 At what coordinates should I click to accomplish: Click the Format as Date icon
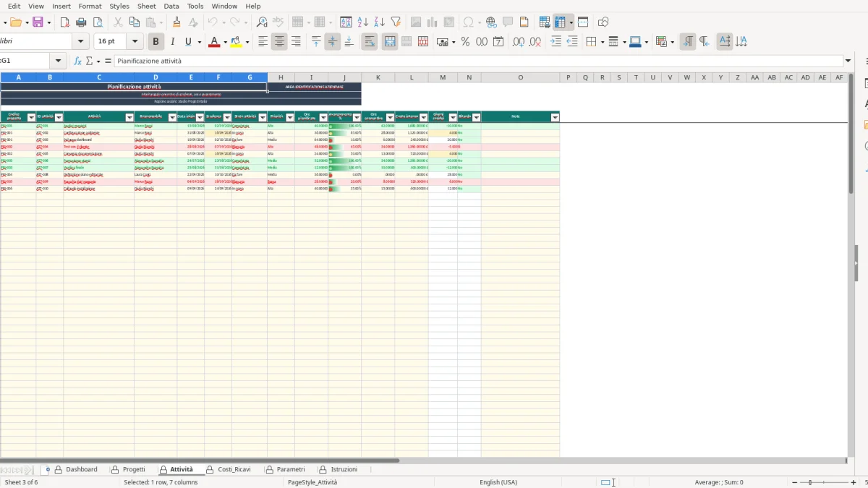pos(498,42)
